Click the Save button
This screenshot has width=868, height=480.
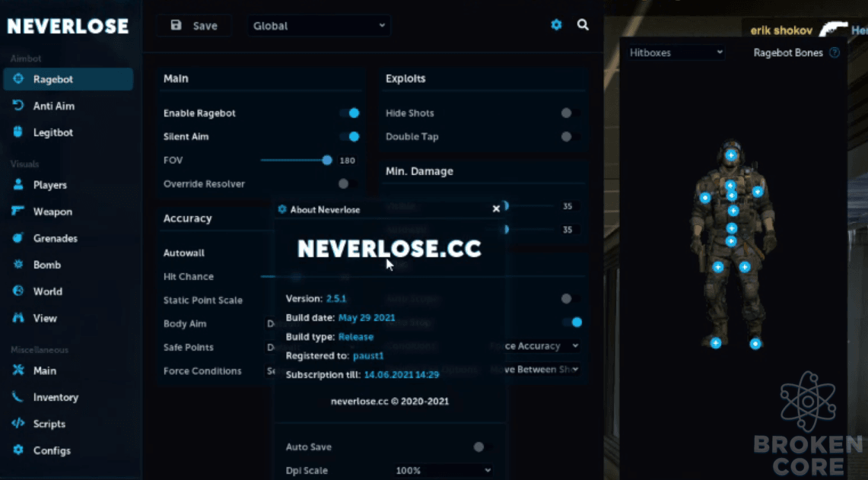[194, 25]
